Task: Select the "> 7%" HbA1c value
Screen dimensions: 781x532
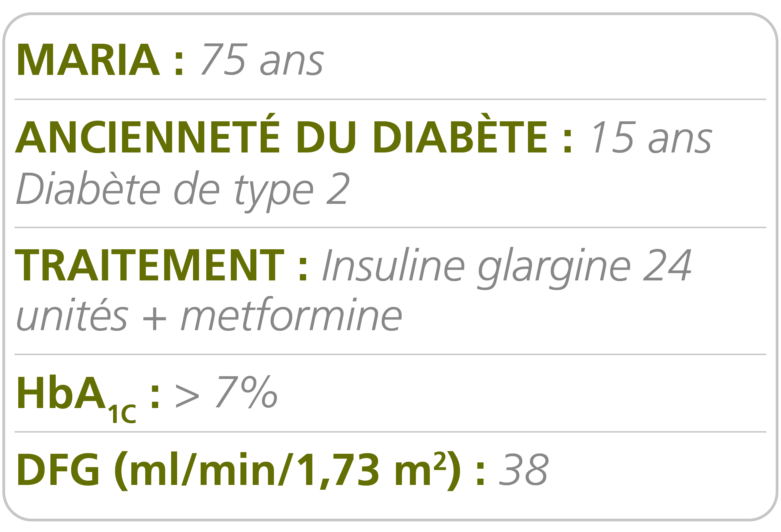Action: pyautogui.click(x=227, y=392)
